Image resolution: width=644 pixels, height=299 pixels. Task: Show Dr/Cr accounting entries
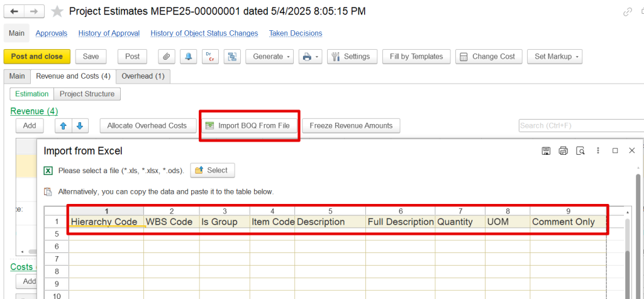coord(210,57)
